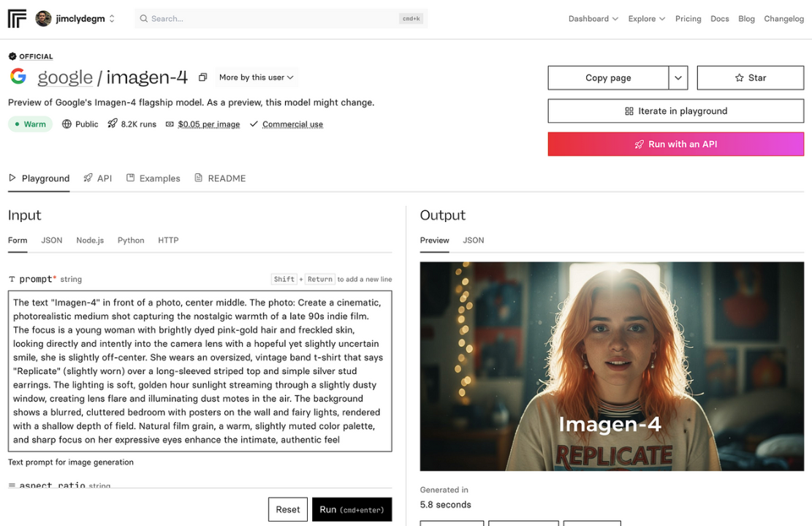Switch to the Playground tab
Screen dimensions: 812x526
pyautogui.click(x=39, y=178)
